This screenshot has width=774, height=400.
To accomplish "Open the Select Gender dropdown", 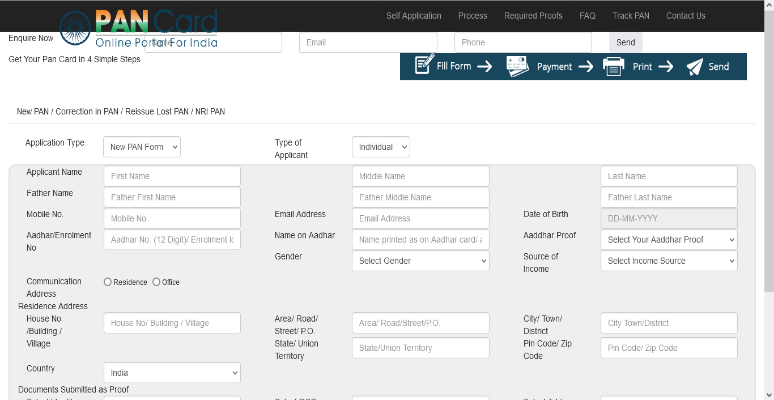I will 421,261.
